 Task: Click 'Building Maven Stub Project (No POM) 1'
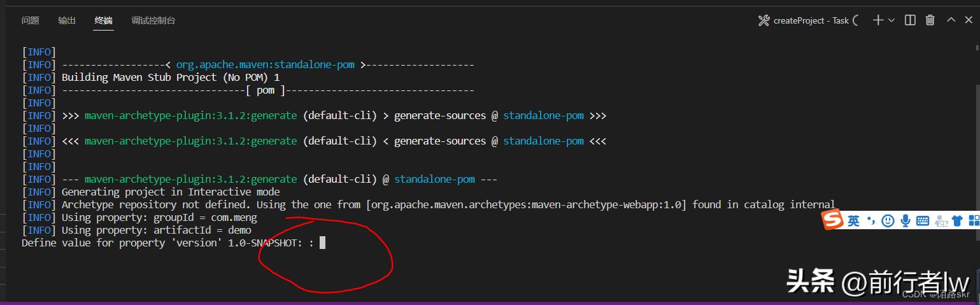171,77
